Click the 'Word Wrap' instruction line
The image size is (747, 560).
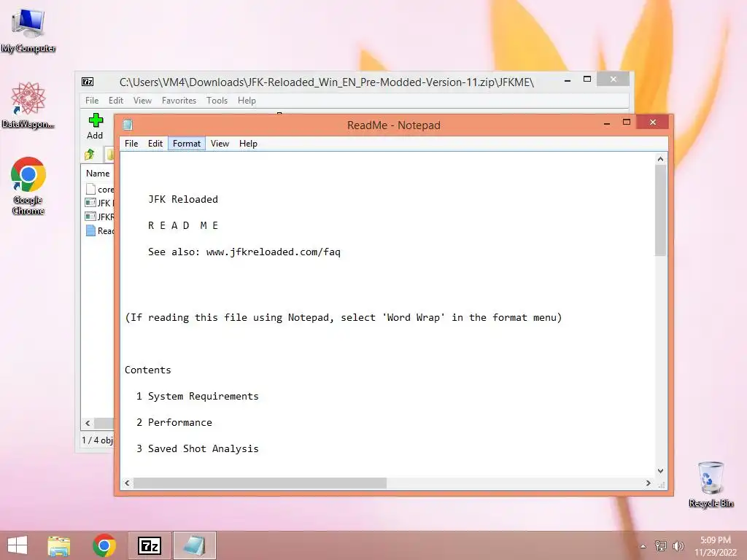tap(343, 318)
